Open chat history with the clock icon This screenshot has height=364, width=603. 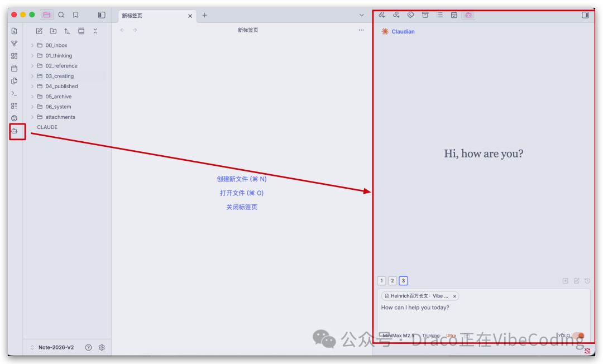coord(587,281)
